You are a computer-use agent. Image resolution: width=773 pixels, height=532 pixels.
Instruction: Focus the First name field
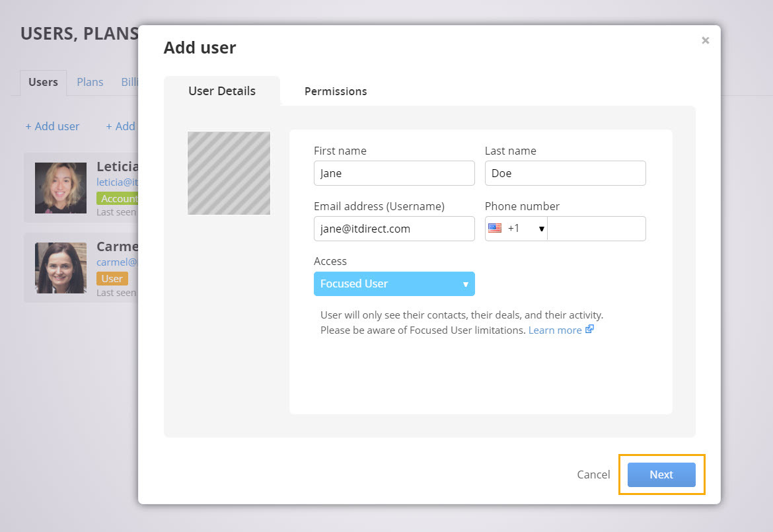pyautogui.click(x=394, y=173)
